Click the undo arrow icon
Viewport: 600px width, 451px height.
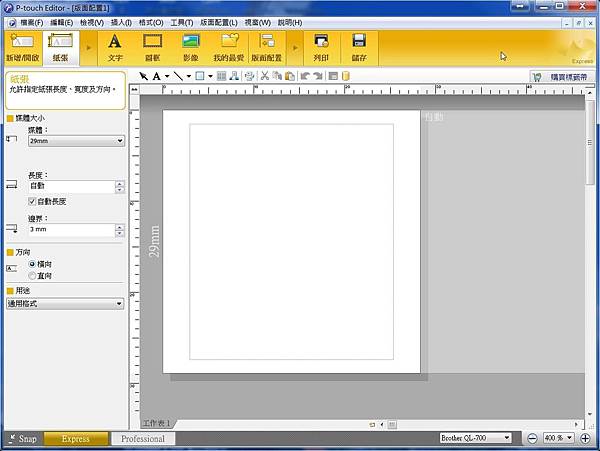coord(305,76)
